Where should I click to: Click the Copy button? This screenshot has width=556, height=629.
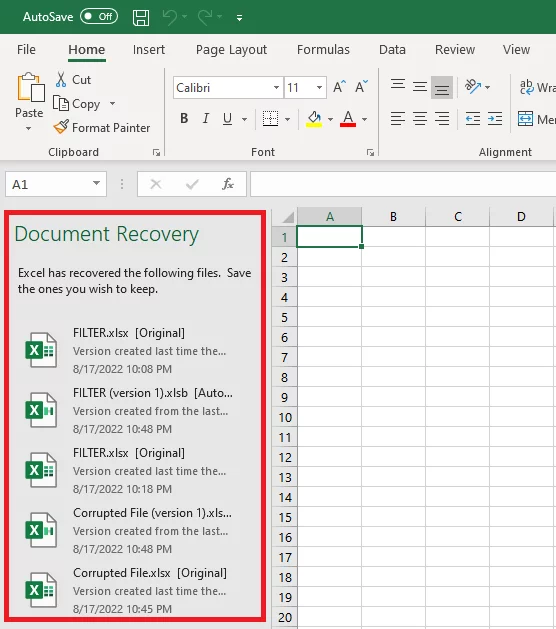pyautogui.click(x=77, y=103)
